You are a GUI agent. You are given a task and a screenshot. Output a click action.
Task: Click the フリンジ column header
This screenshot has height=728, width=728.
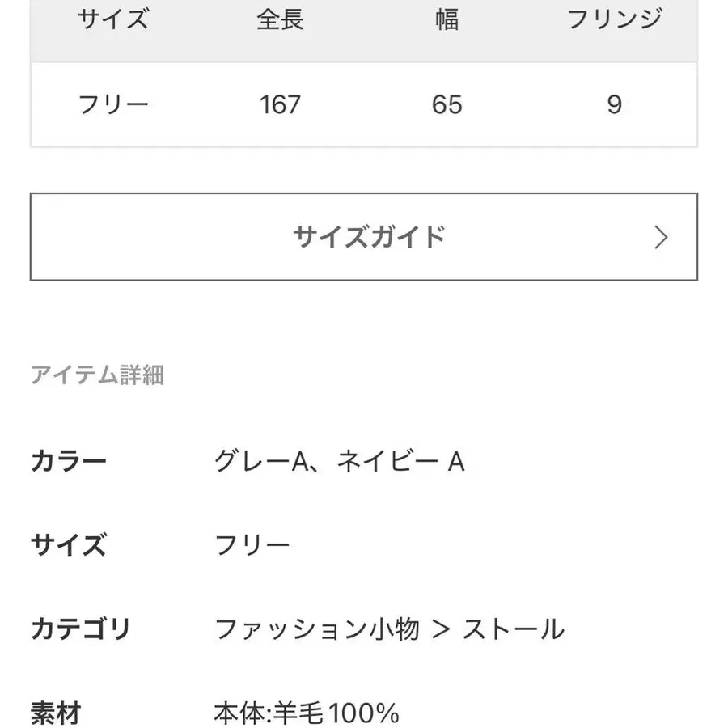tap(614, 20)
